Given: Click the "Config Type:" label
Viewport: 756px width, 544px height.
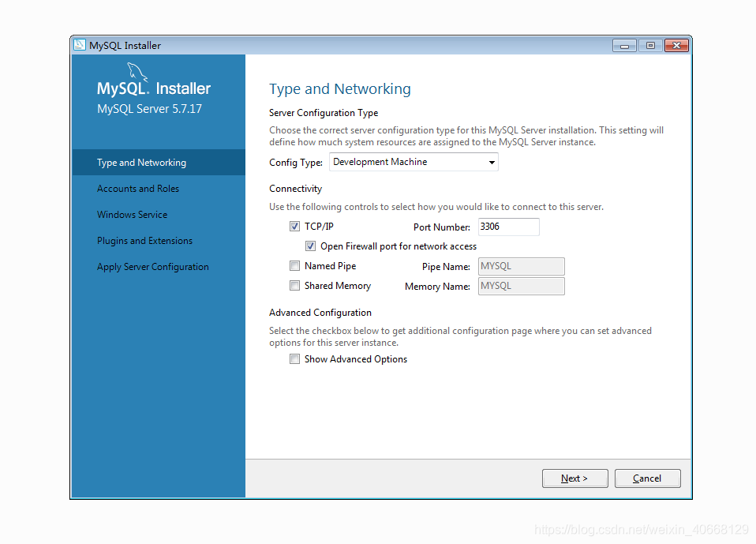Looking at the screenshot, I should tap(296, 163).
